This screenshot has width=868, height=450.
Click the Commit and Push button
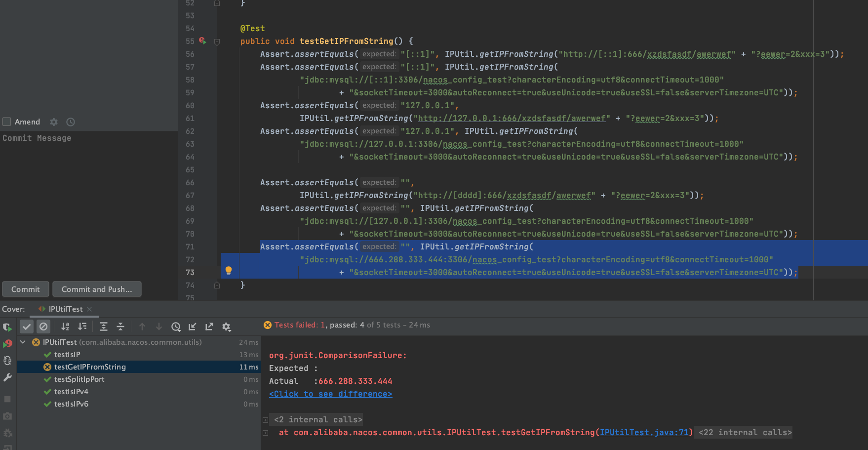pyautogui.click(x=97, y=289)
